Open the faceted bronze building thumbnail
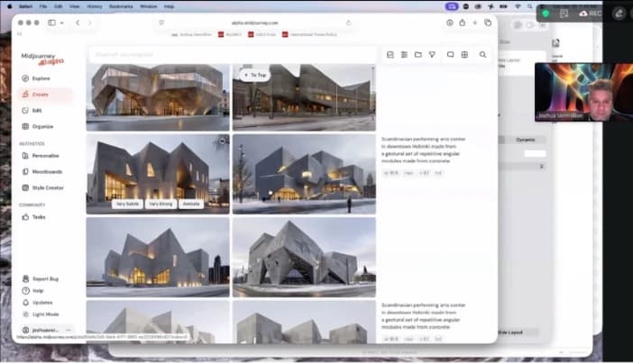 pos(158,97)
